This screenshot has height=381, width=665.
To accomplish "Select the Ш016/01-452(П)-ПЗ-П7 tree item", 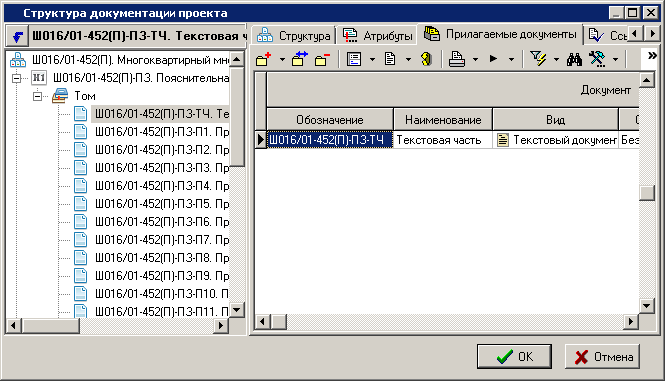I will click(161, 240).
